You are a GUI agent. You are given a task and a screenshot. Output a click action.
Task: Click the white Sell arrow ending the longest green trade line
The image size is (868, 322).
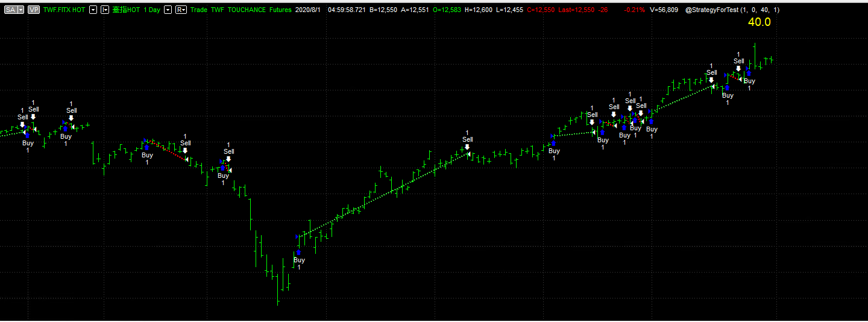tap(467, 147)
